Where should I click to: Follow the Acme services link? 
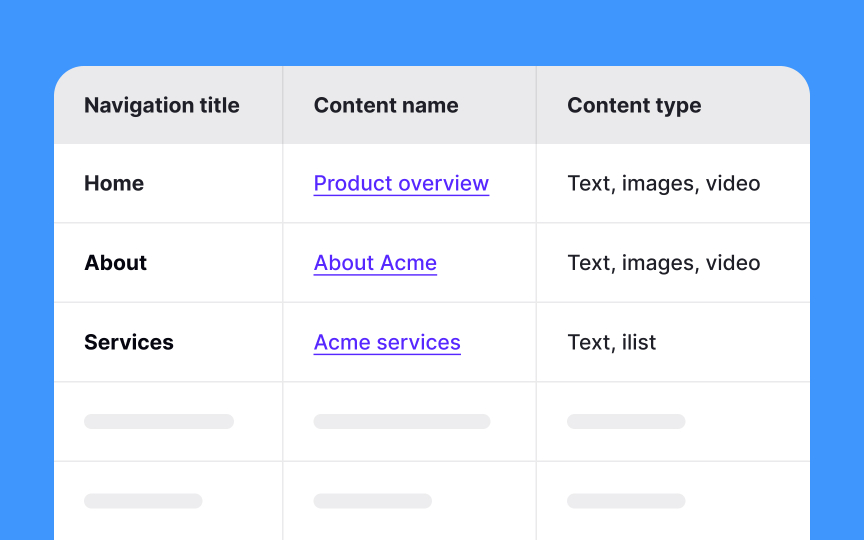pos(387,342)
